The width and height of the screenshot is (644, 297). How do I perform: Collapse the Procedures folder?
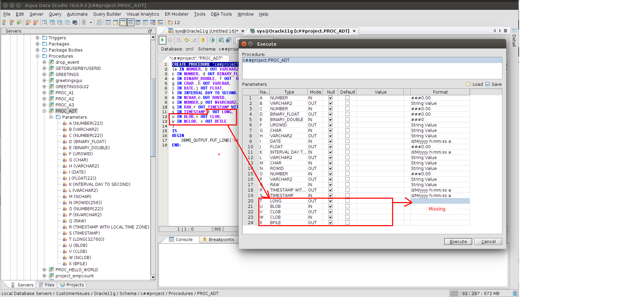[37, 56]
